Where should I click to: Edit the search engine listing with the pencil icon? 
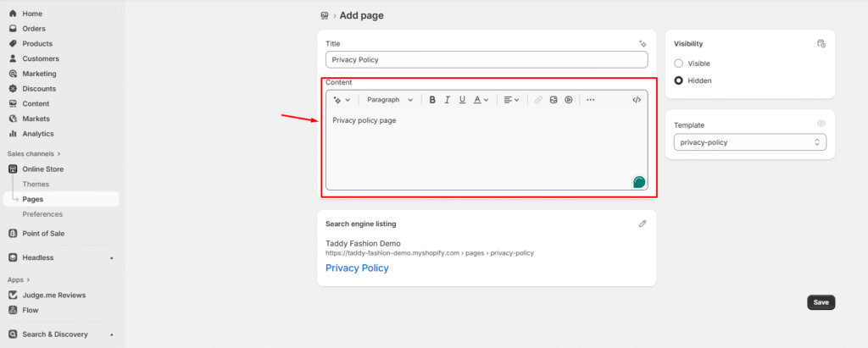(x=643, y=224)
